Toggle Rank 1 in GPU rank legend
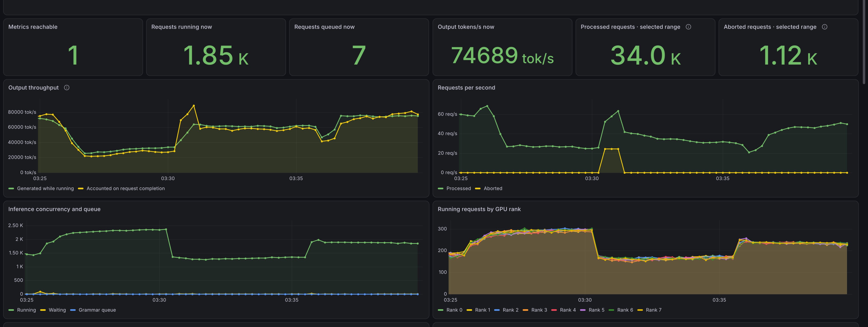Screen dimensions: 868x327 (x=483, y=310)
